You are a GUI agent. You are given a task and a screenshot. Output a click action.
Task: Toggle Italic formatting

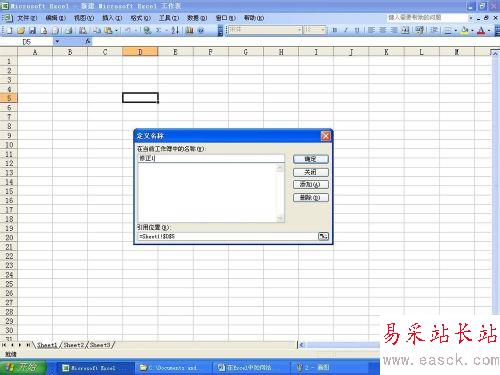pos(346,30)
